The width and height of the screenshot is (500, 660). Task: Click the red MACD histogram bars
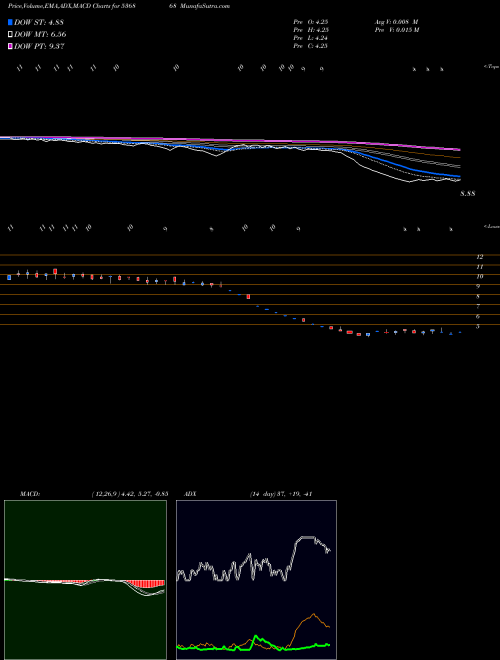point(145,585)
